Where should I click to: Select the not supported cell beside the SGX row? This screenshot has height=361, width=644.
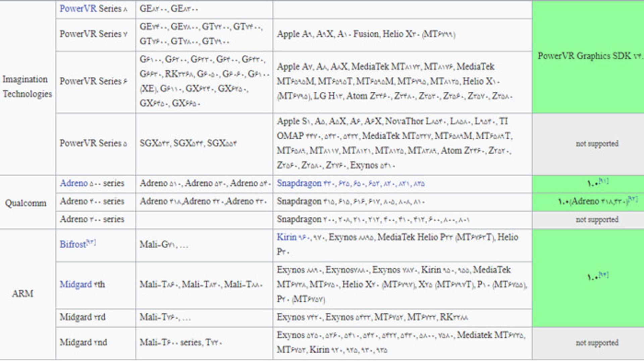(588, 144)
